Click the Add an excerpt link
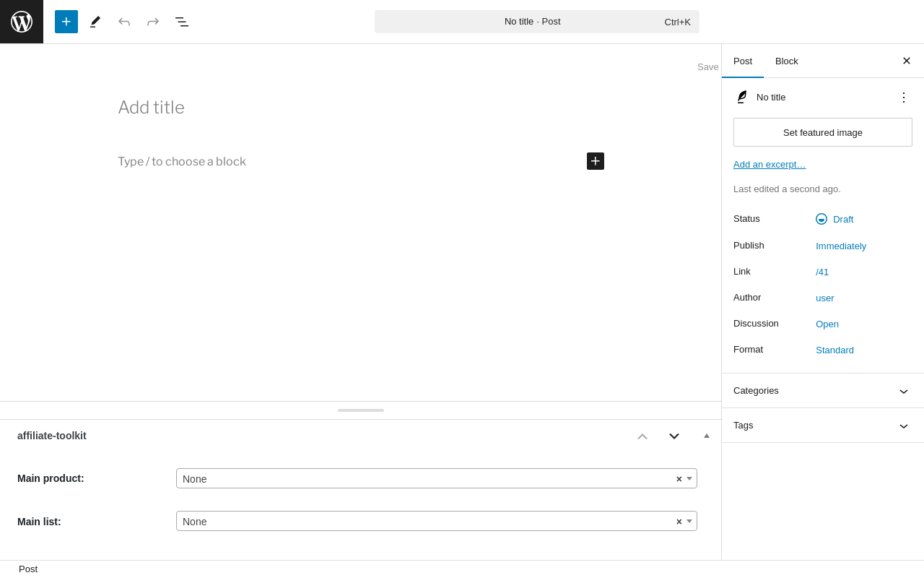 click(x=770, y=164)
